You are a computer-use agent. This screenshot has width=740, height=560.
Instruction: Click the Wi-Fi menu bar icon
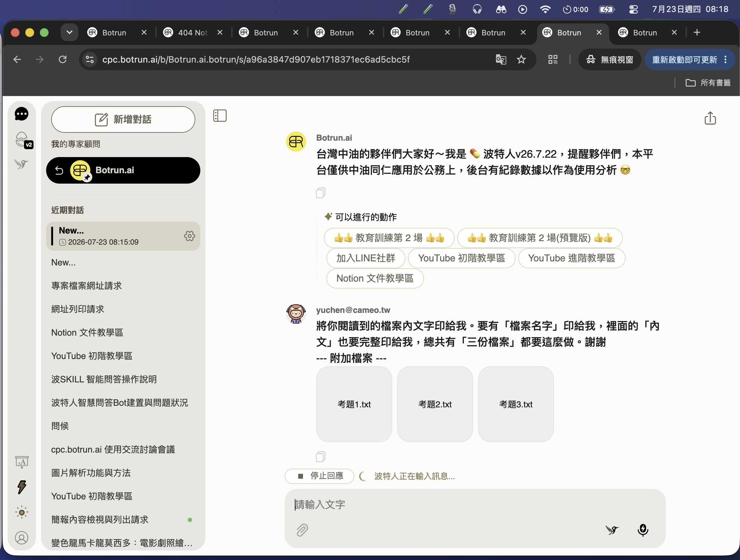(x=545, y=9)
